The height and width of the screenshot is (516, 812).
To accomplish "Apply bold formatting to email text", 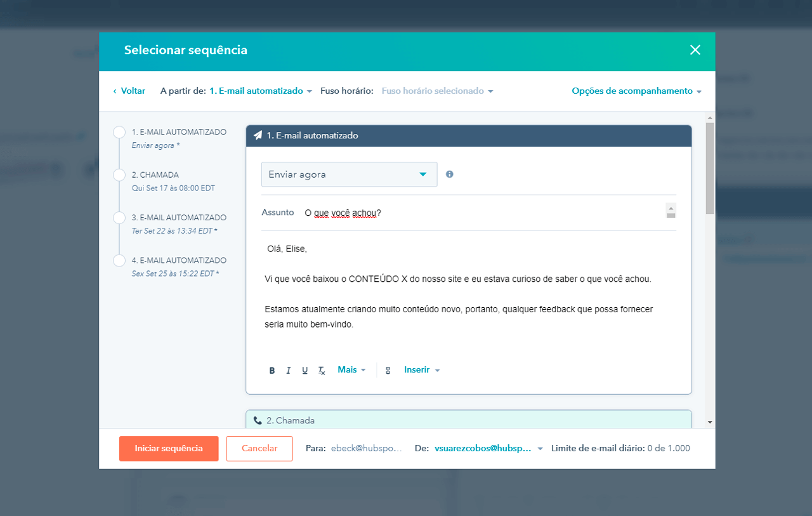I will [272, 369].
